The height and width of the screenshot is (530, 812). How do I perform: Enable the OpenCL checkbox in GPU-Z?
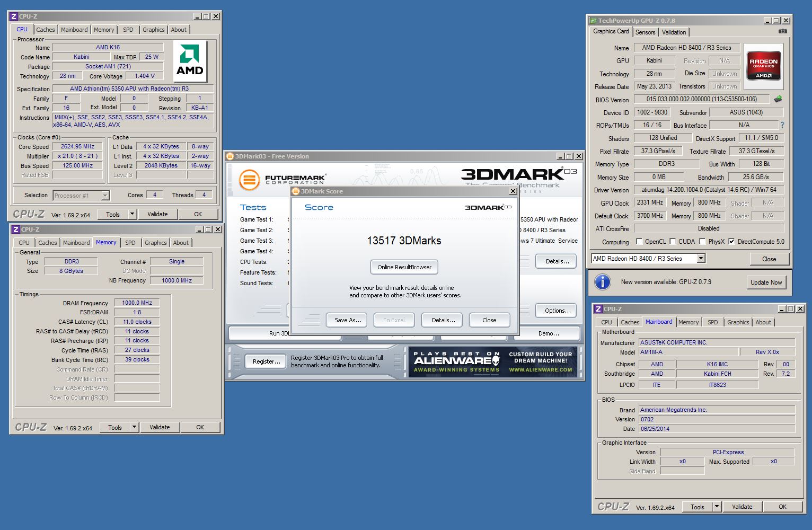coord(639,242)
